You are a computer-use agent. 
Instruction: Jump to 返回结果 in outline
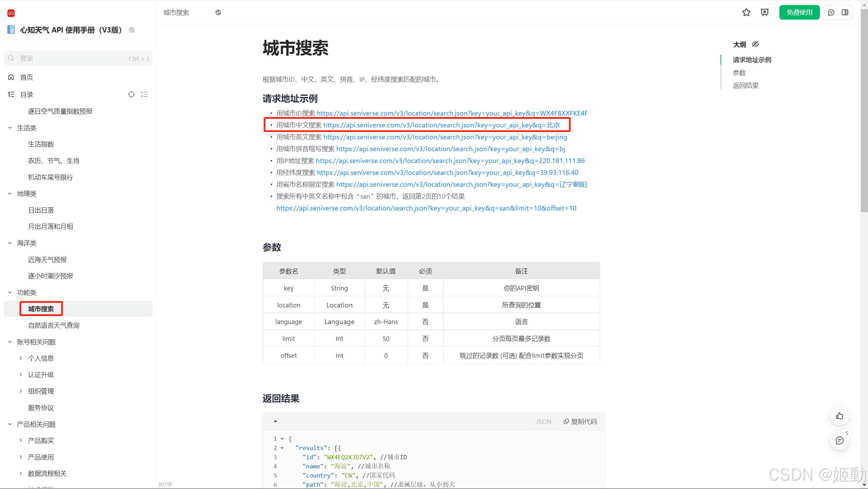click(745, 85)
